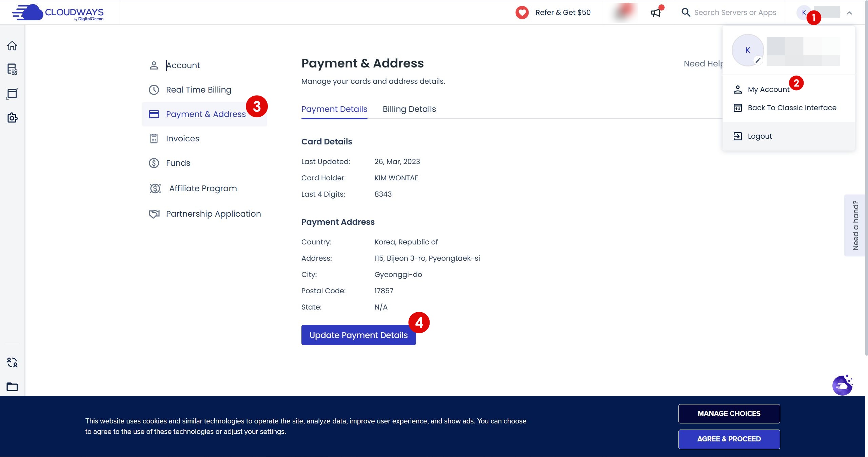
Task: Open the projects folder icon in sidebar
Action: coord(12,386)
